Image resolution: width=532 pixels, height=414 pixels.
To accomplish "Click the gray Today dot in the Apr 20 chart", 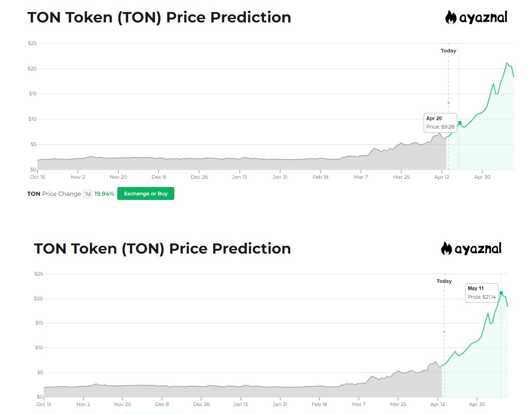I will [448, 103].
